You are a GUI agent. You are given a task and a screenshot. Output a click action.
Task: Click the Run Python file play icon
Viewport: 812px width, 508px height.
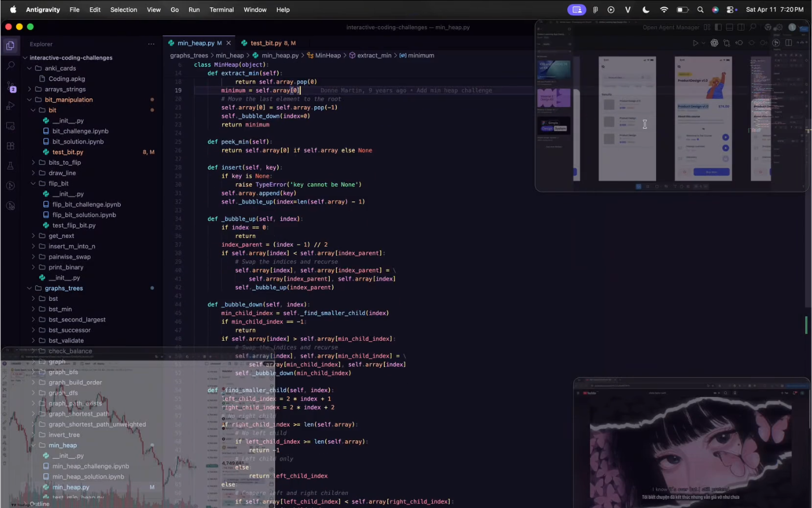[x=695, y=43]
